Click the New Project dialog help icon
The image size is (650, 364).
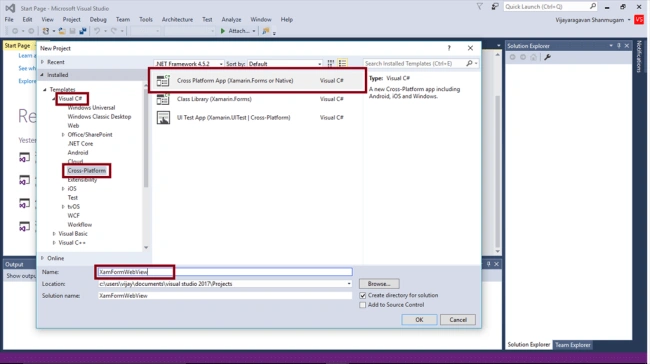(x=449, y=48)
